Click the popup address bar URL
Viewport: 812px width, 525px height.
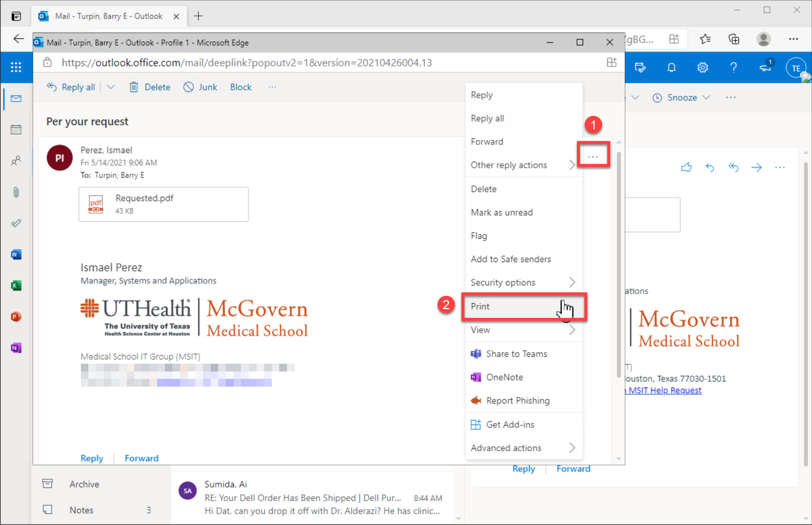(247, 63)
